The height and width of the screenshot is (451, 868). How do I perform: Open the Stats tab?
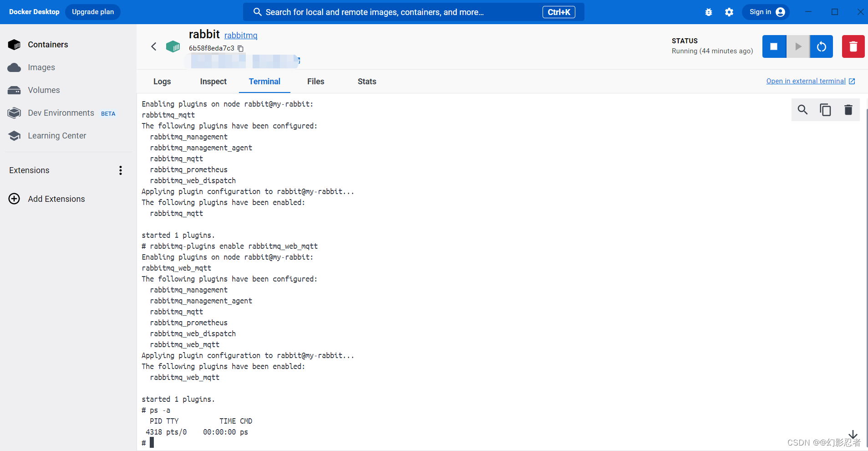(367, 82)
